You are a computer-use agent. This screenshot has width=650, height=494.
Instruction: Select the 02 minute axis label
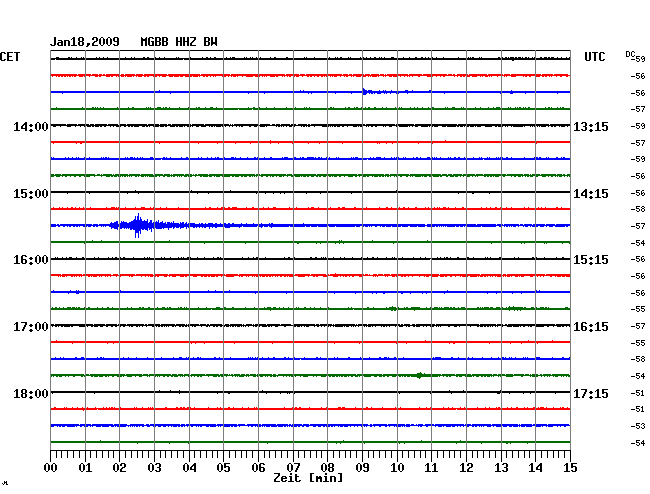coord(119,467)
